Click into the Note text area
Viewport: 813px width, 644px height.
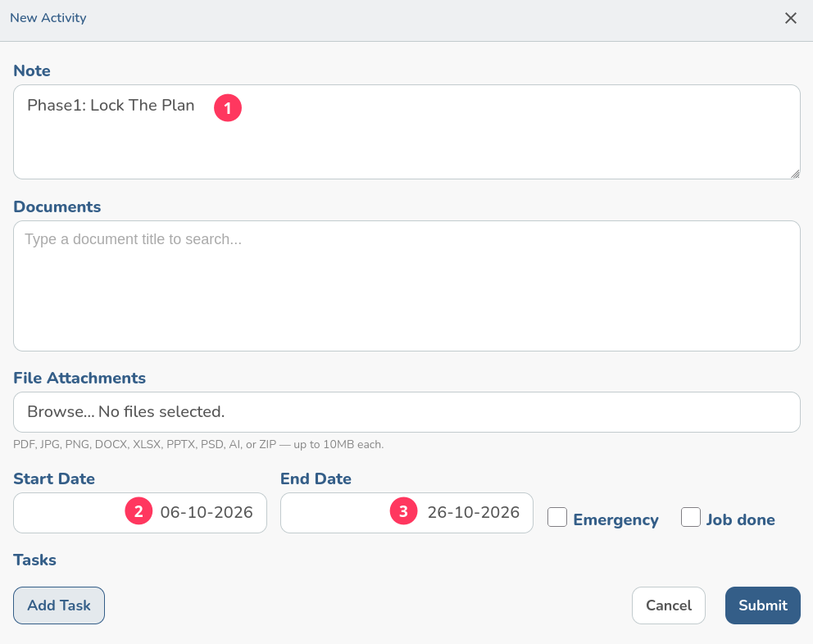(406, 132)
